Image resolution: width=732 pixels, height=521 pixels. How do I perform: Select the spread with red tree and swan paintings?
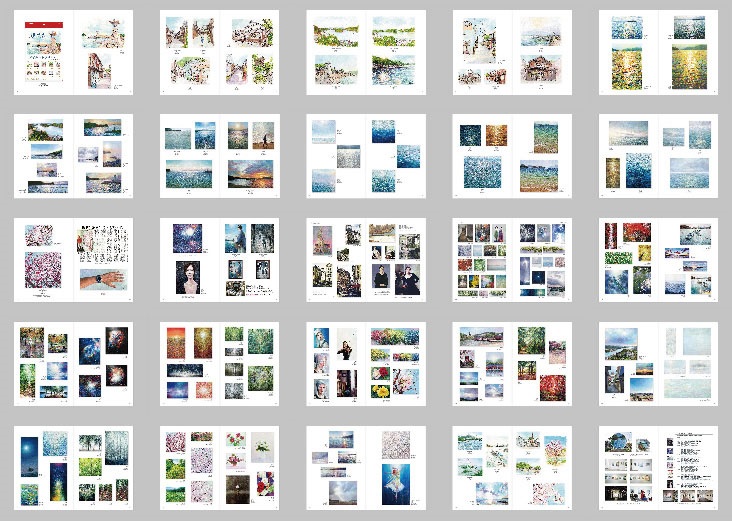[658, 260]
